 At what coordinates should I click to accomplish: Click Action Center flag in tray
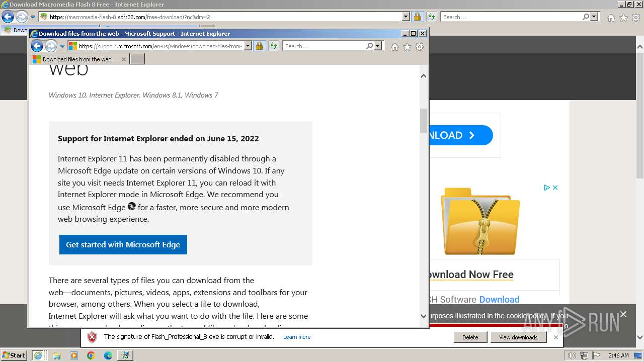point(596,355)
